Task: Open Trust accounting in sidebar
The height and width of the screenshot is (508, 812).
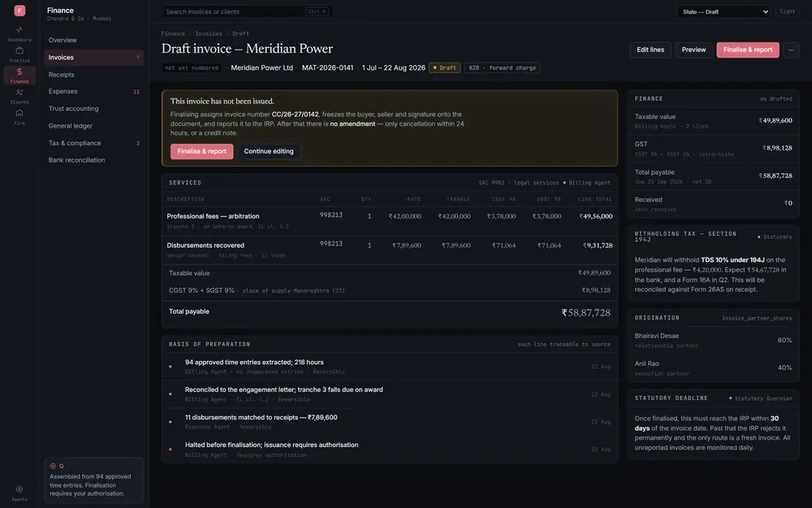Action: [x=93, y=108]
